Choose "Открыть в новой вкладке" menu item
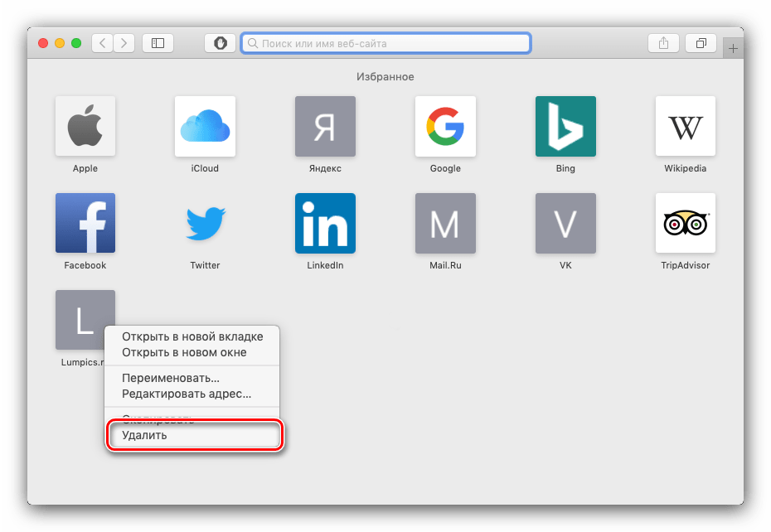This screenshot has width=771, height=532. point(192,336)
